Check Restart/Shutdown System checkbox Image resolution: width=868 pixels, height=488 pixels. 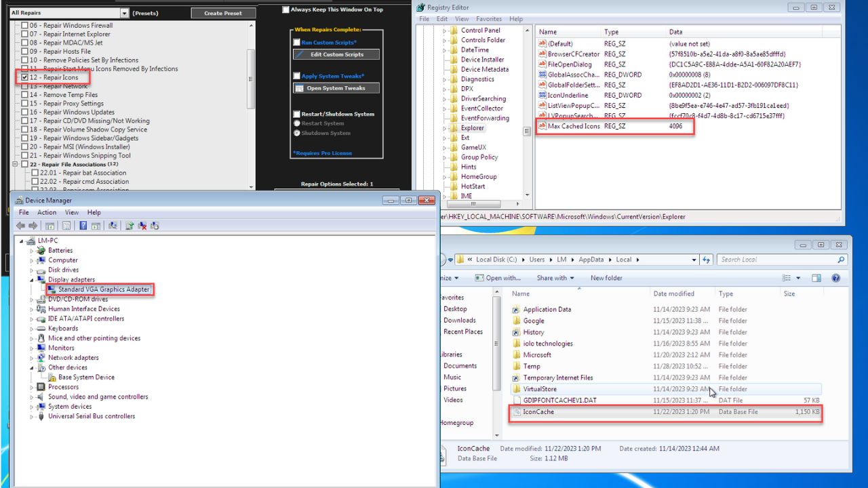(296, 114)
